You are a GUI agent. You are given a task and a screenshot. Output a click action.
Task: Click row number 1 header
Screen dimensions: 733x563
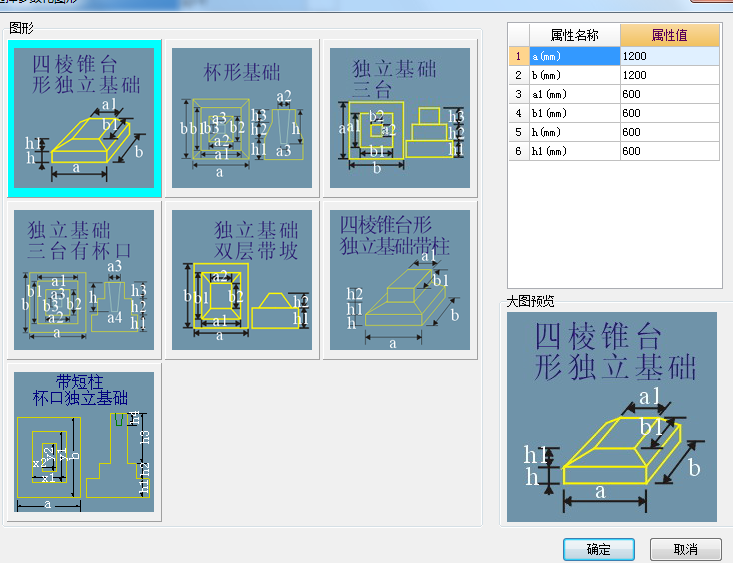pos(519,56)
